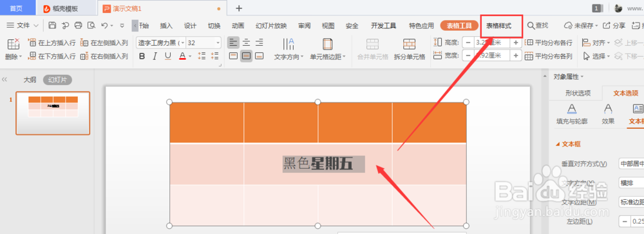Align cell text to top
Screen dimensions: 644x234
click(x=233, y=56)
